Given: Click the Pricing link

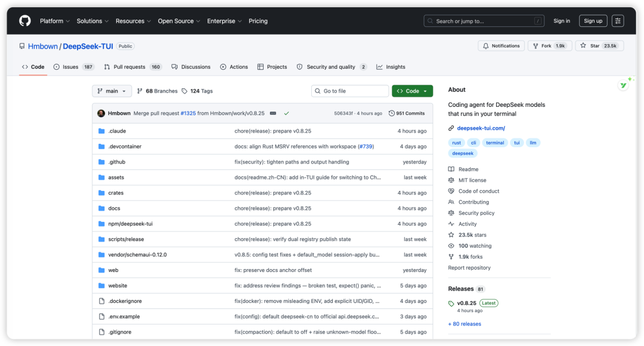Looking at the screenshot, I should 258,21.
